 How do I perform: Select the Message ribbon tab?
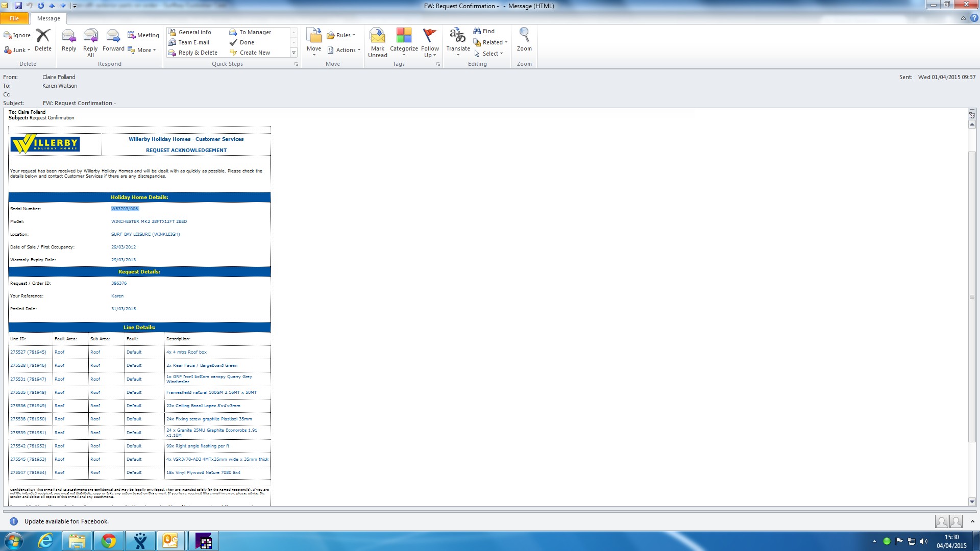[48, 18]
